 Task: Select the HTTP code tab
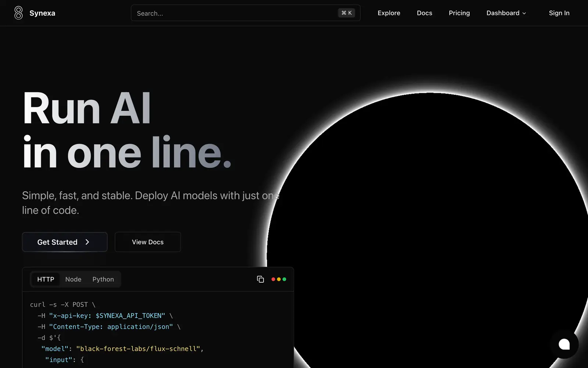click(x=46, y=279)
